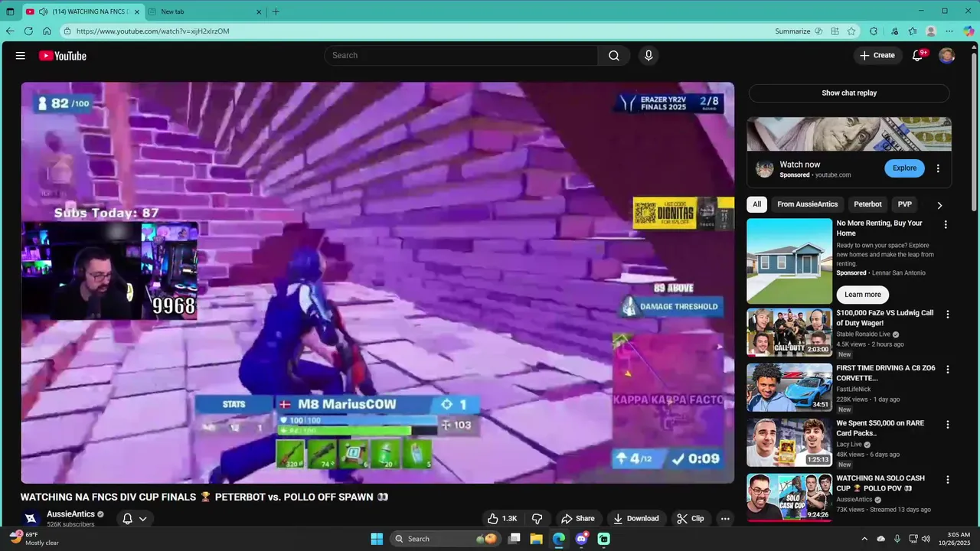Open menu for FaZe VS Ludwig video
The width and height of the screenshot is (980, 551).
[x=947, y=315]
